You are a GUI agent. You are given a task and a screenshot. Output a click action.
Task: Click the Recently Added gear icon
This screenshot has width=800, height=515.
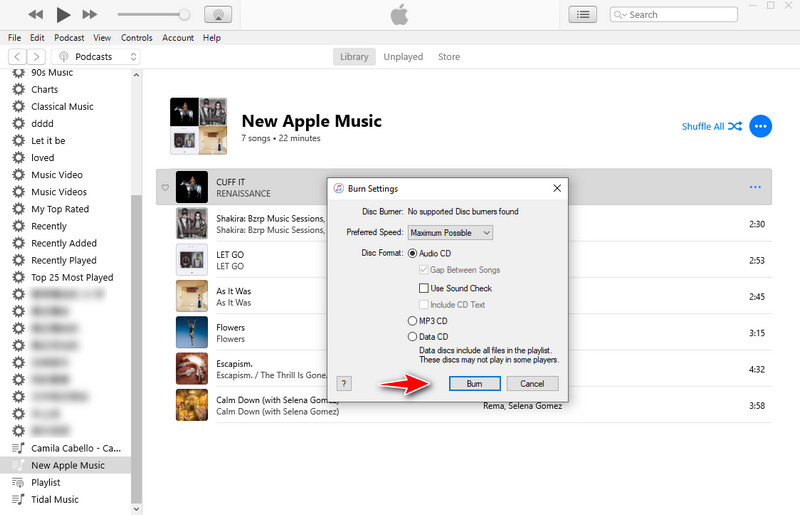(x=18, y=243)
